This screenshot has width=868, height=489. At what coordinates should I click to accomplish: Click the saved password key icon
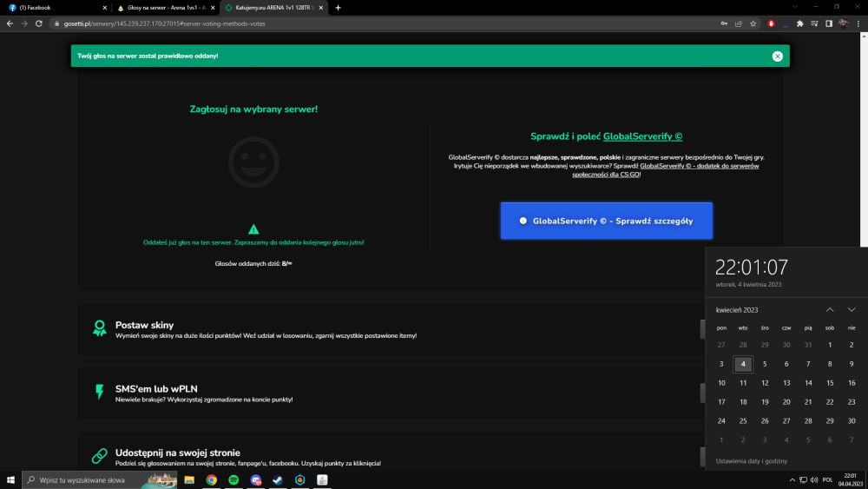[x=724, y=23]
